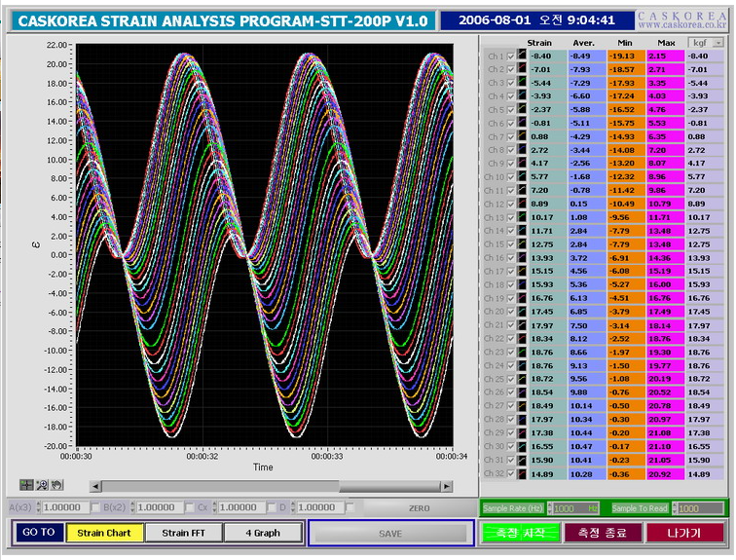Exit using the 나가기 button
The width and height of the screenshot is (736, 560).
pos(684,533)
